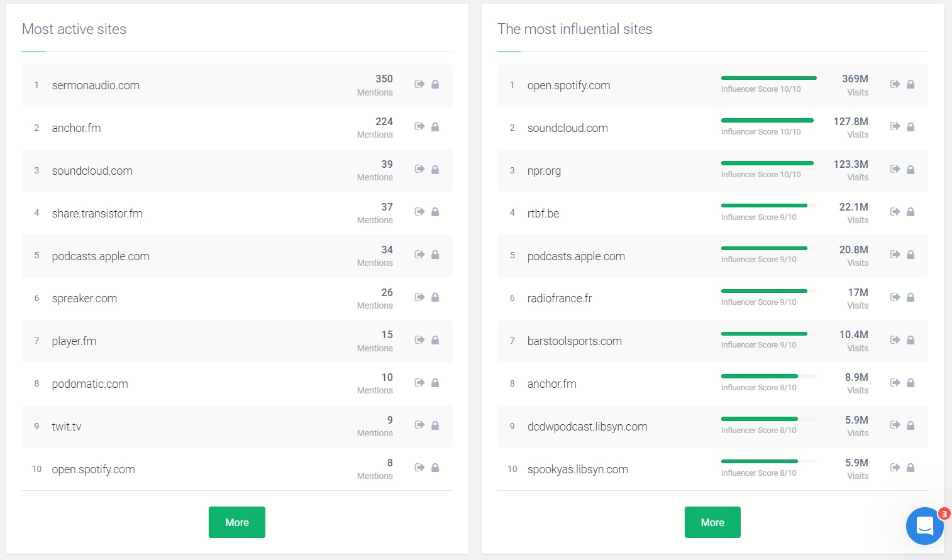Click the 350 Mentions count for sermonaudio.com
952x560 pixels.
point(384,79)
